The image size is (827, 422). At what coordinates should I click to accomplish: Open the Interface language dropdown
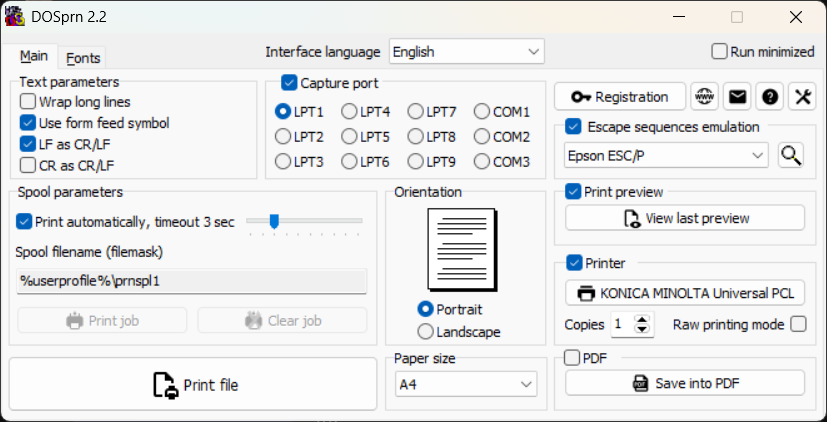click(466, 52)
